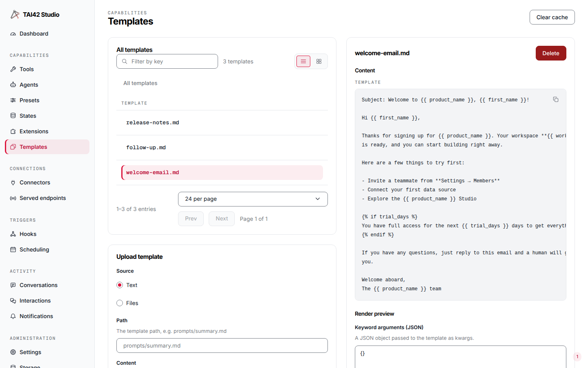Switch to grid view icon
The height and width of the screenshot is (368, 588).
coord(319,61)
